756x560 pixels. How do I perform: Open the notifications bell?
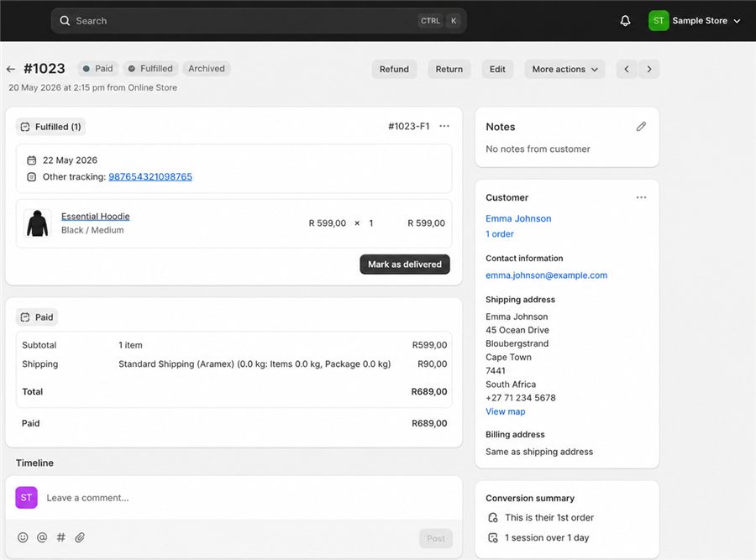pyautogui.click(x=625, y=21)
